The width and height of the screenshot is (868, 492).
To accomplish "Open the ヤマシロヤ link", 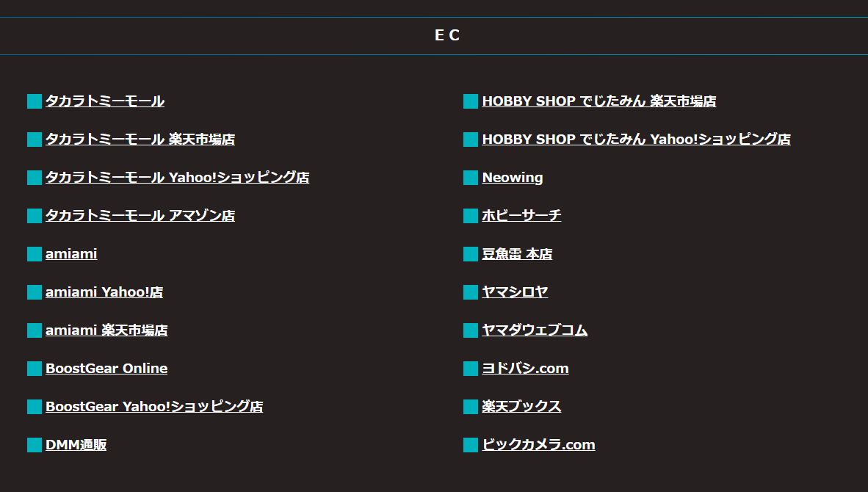I will (515, 292).
